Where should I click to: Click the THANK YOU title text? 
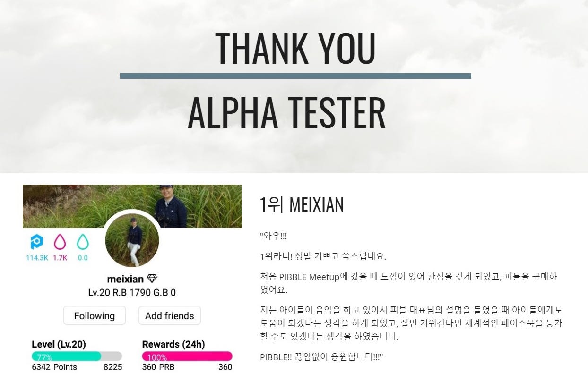tap(295, 49)
